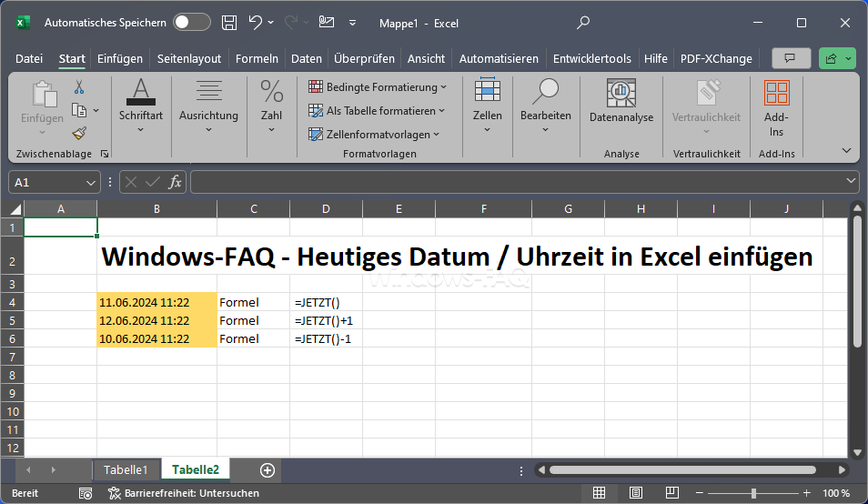Viewport: 868px width, 504px height.
Task: Open the Name Box dropdown showing A1
Action: [91, 183]
